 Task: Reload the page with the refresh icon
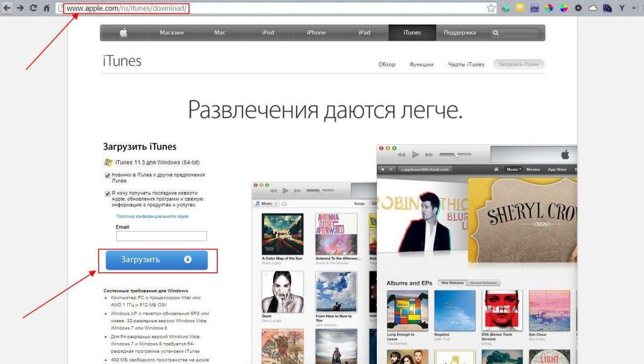click(x=33, y=8)
